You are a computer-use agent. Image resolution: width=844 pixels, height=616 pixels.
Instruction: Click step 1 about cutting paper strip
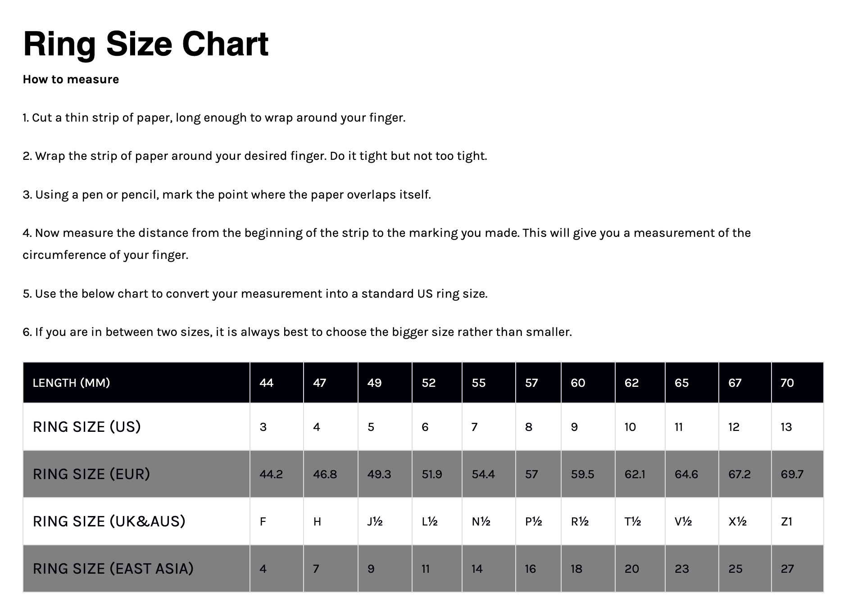point(214,118)
